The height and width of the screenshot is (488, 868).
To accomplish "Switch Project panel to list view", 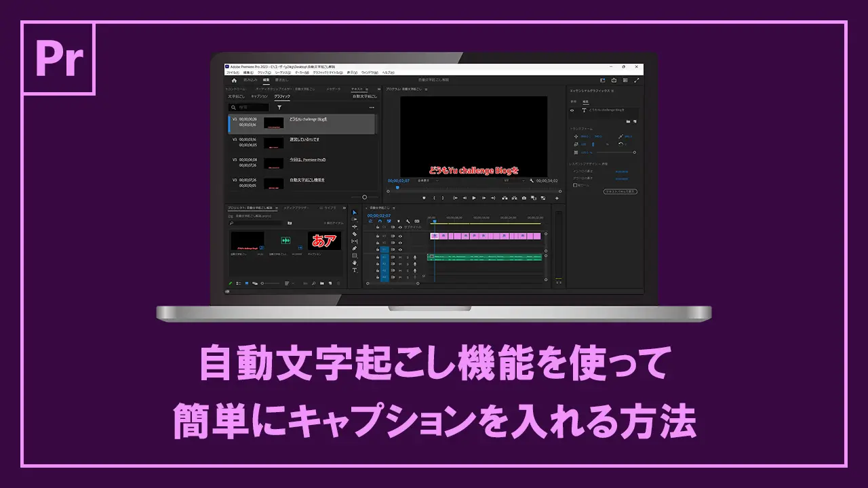I will tap(238, 283).
